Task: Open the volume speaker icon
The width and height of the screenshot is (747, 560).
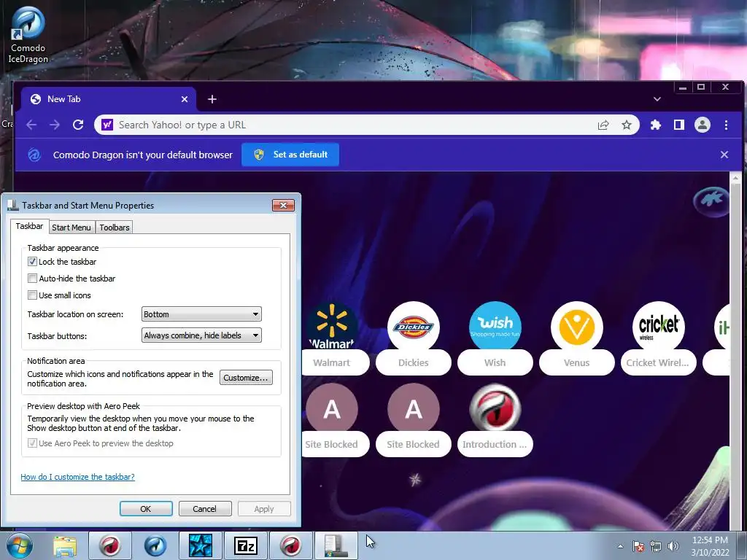Action: pos(673,546)
